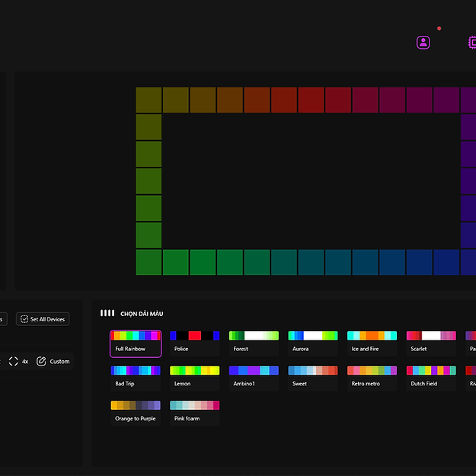The image size is (476, 476).
Task: Click the 4x zoom frame icon
Action: (x=14, y=361)
